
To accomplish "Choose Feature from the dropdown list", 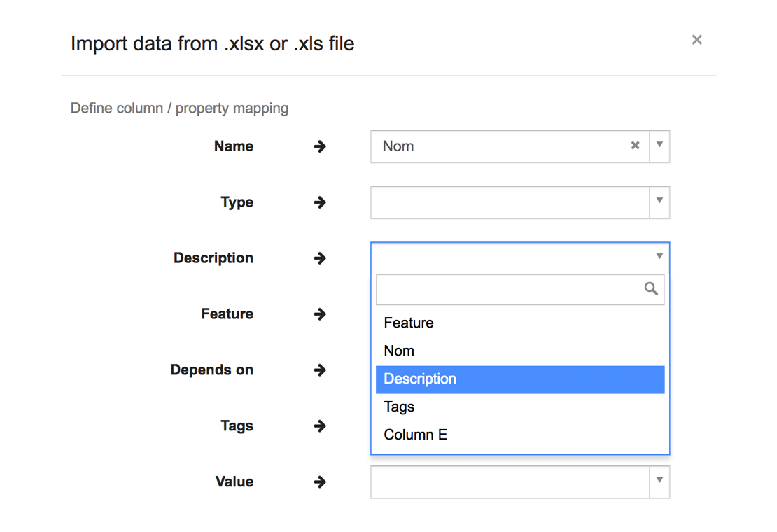I will point(520,323).
